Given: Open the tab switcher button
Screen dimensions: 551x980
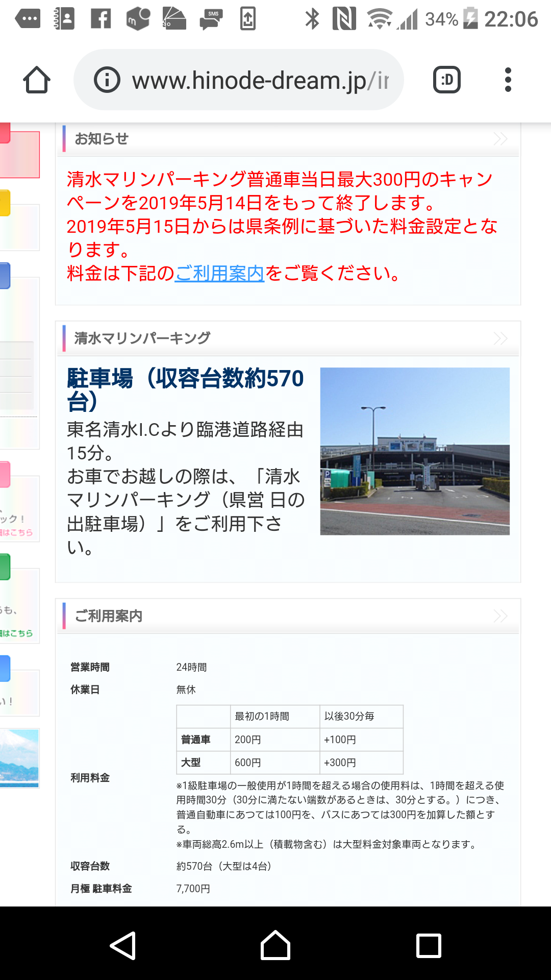Looking at the screenshot, I should tap(446, 80).
